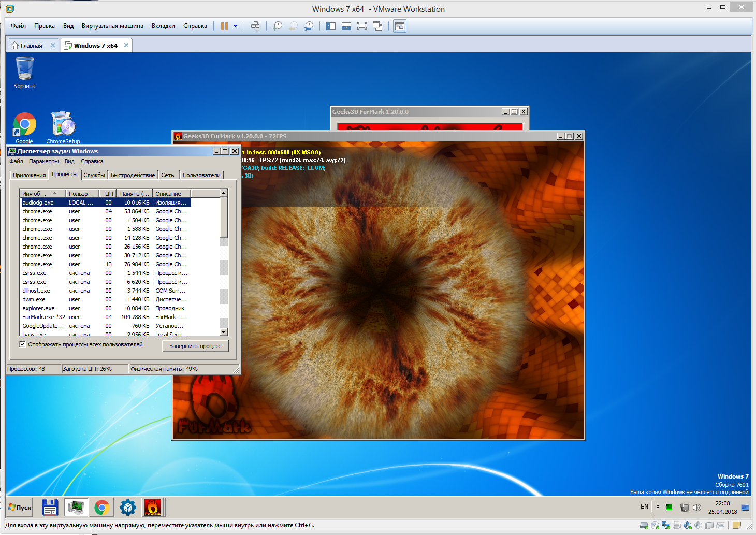Open the VMware Правка menu

pos(45,26)
